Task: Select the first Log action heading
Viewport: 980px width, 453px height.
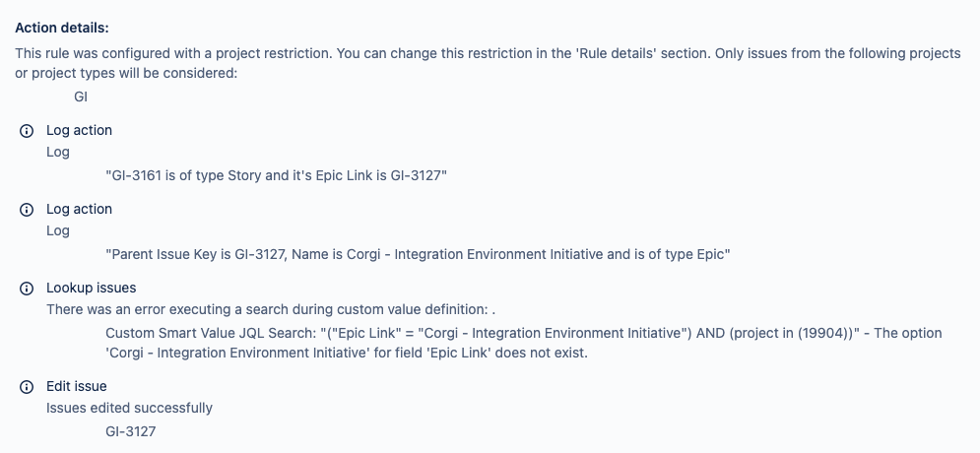Action: pyautogui.click(x=80, y=130)
